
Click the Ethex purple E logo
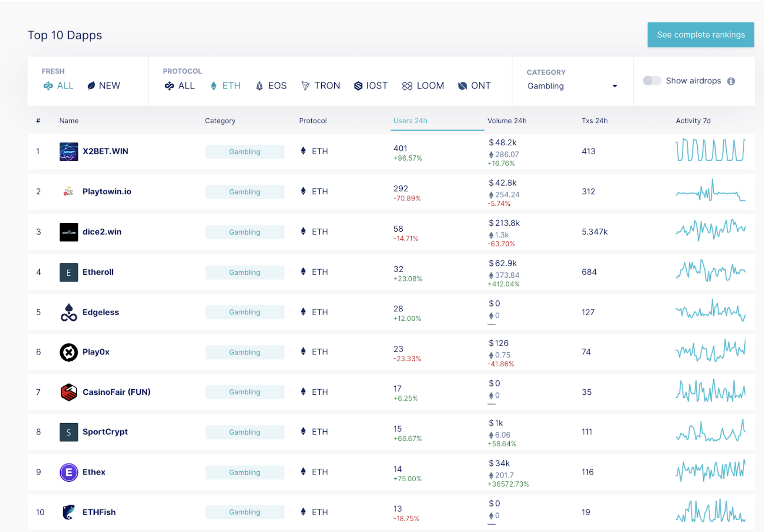(x=69, y=472)
